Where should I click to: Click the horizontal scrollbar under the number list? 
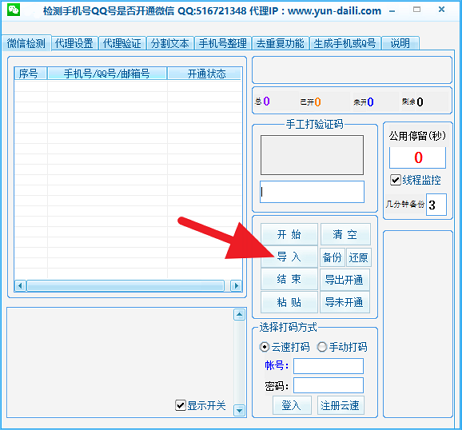click(126, 286)
